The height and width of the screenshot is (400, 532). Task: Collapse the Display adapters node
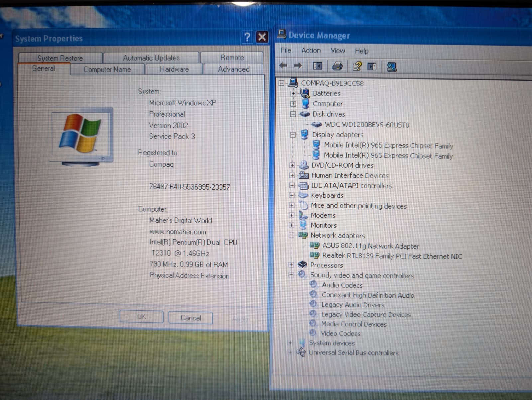point(293,135)
